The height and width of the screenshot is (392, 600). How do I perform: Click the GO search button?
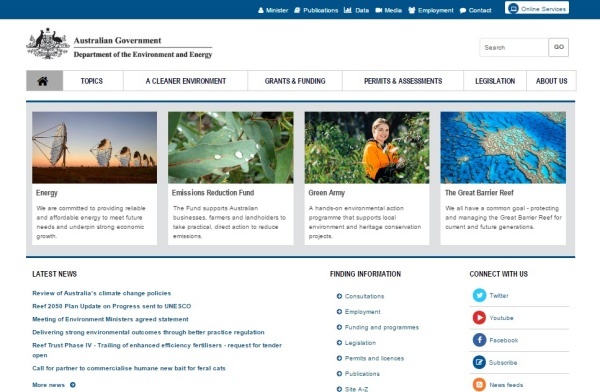559,47
